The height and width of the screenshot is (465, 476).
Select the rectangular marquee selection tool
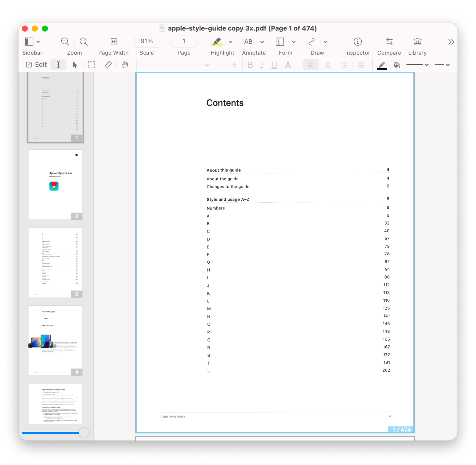pos(92,65)
